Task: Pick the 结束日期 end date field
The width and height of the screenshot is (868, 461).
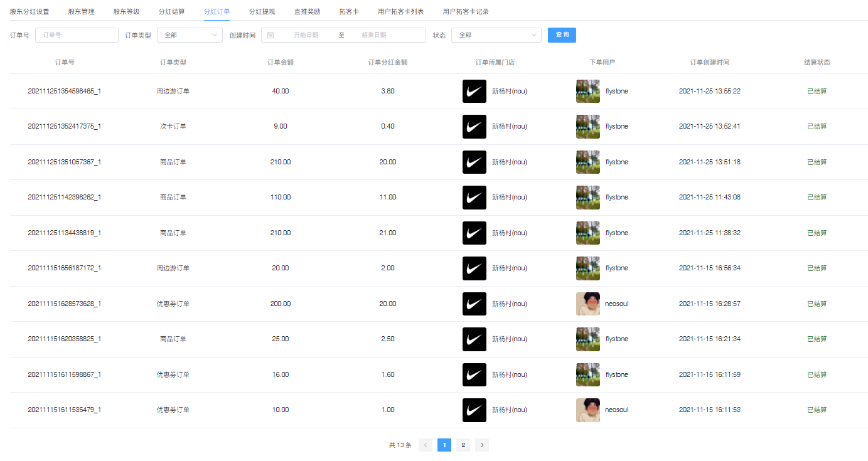Action: click(374, 35)
